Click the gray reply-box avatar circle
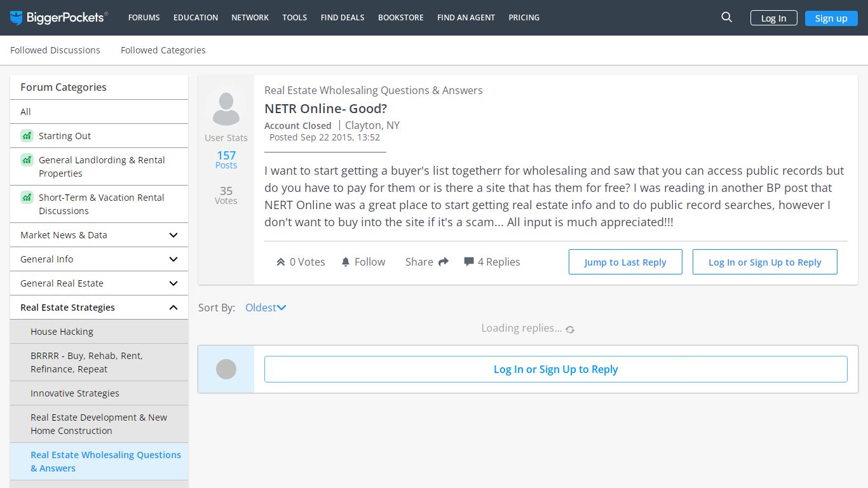868x488 pixels. pyautogui.click(x=226, y=369)
